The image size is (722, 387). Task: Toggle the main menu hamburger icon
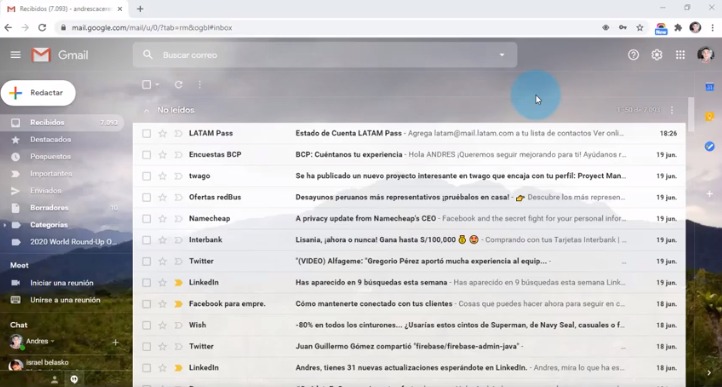point(16,55)
